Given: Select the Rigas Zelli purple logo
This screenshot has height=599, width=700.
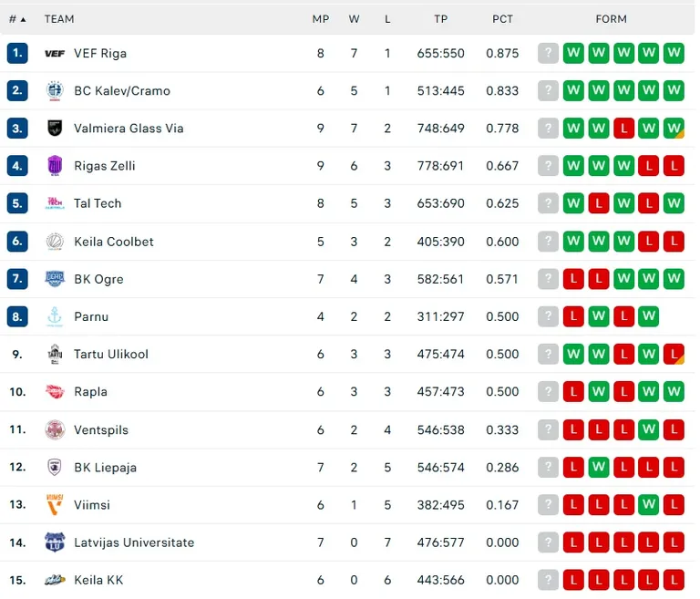Looking at the screenshot, I should [55, 166].
